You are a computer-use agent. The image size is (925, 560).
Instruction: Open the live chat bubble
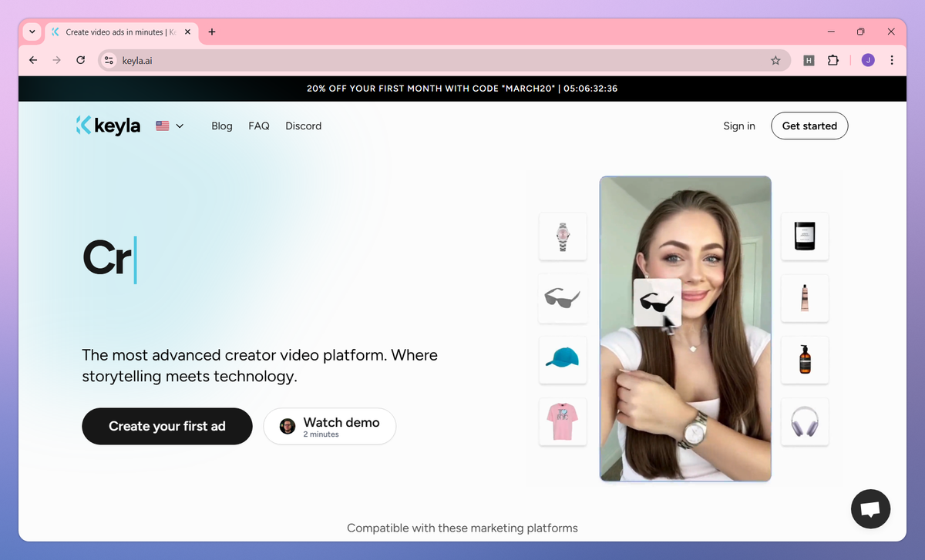coord(870,508)
